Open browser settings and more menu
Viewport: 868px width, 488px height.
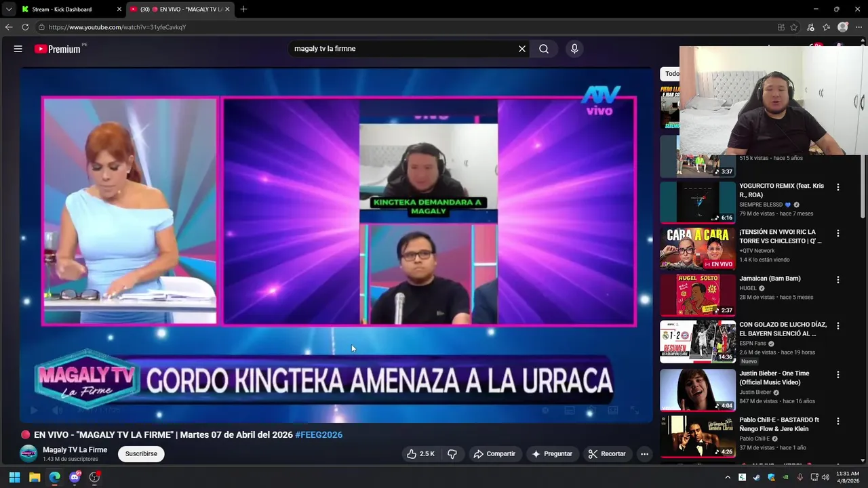(859, 27)
